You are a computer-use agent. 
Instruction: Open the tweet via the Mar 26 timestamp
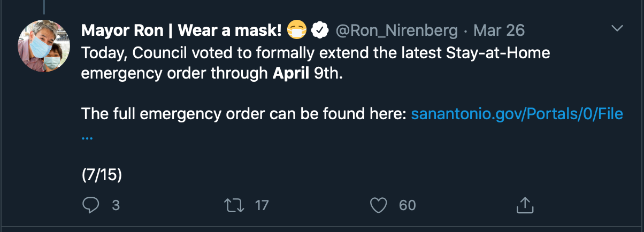(499, 31)
